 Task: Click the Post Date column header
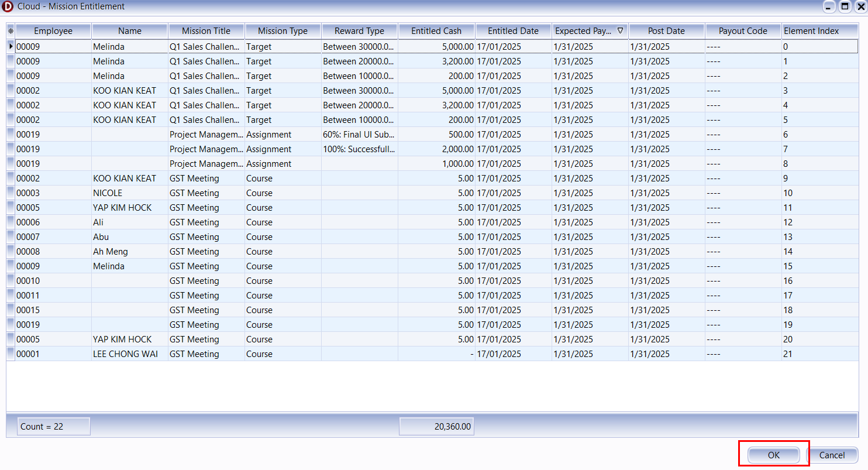666,30
